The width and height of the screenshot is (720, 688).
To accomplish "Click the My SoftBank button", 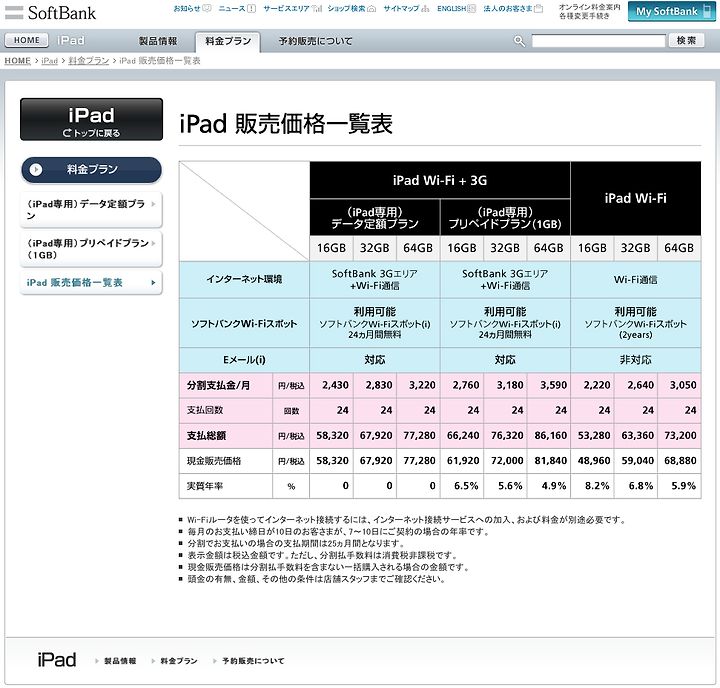I will (671, 11).
